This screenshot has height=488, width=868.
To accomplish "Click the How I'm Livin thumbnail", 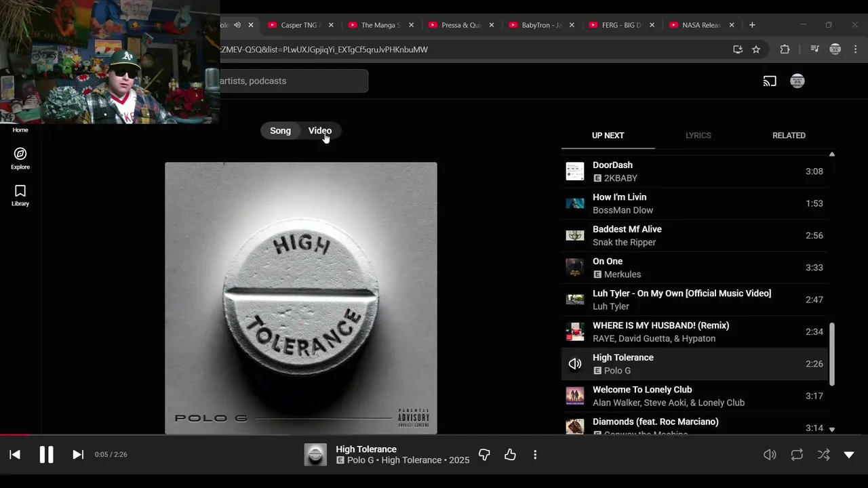I will [575, 203].
